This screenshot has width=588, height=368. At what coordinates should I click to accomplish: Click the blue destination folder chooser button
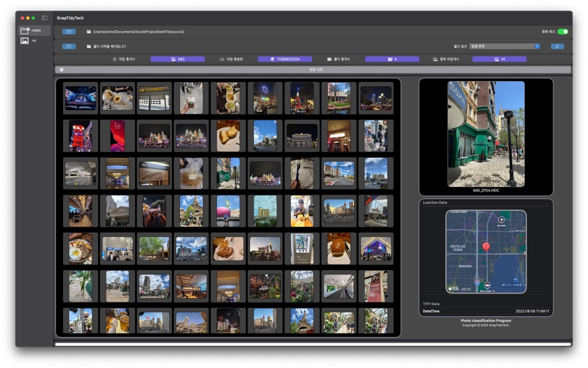pos(69,46)
